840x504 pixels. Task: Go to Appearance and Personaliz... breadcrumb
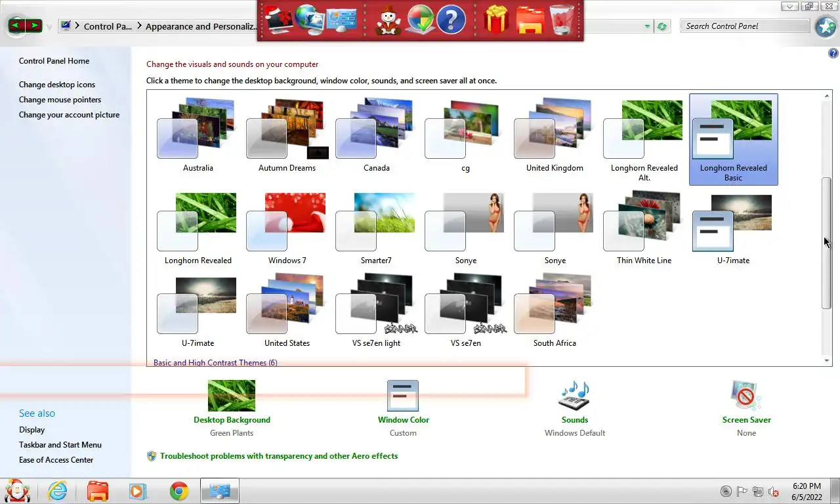(202, 26)
